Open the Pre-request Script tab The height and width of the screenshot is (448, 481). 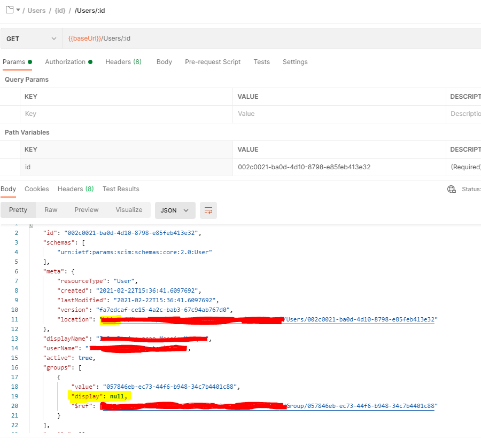coord(213,61)
